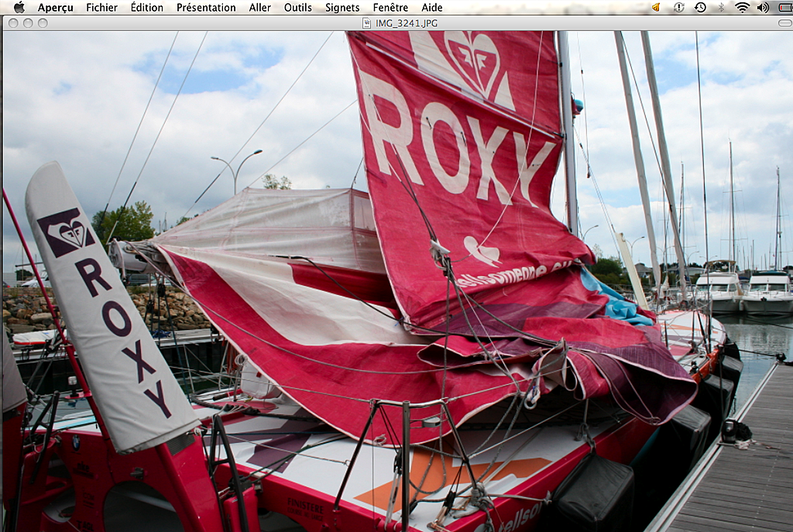Open the Aperçu application menu
793x532 pixels.
(x=55, y=7)
